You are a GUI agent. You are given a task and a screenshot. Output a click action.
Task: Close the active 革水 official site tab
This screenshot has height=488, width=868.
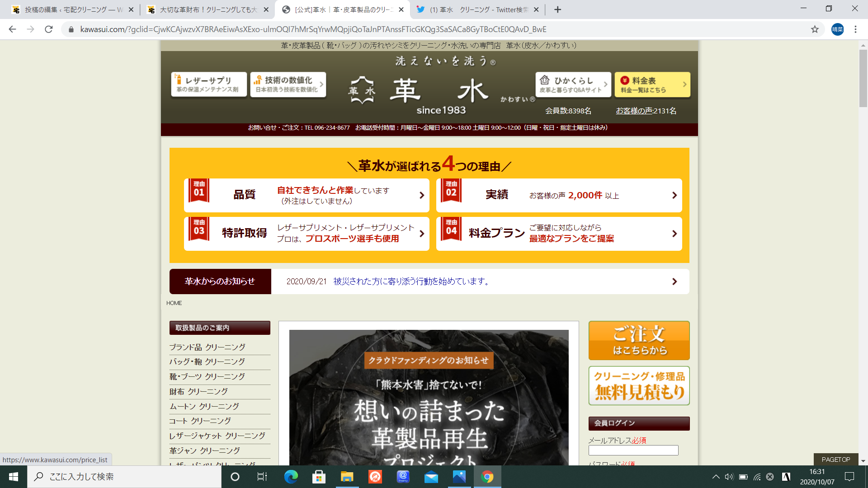pos(401,9)
